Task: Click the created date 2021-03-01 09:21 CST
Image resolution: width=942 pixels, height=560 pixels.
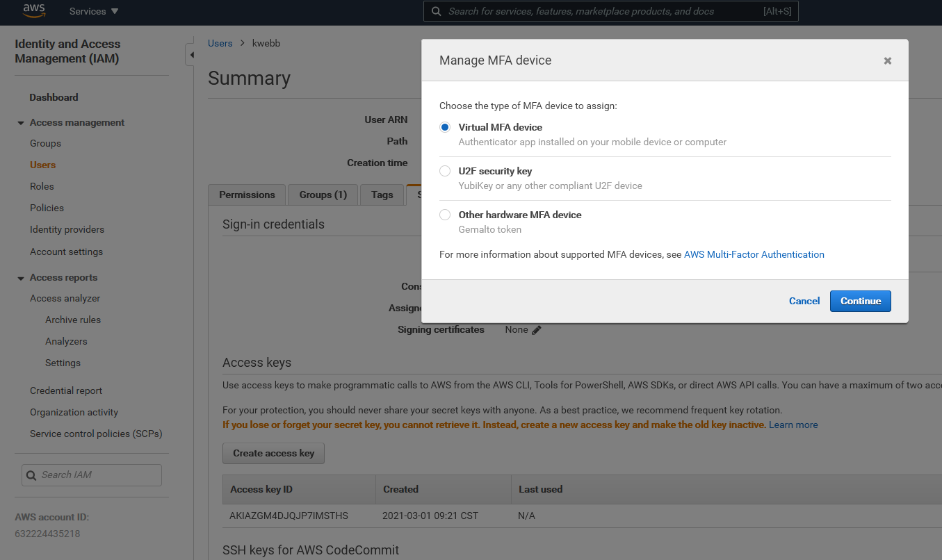Action: click(430, 516)
